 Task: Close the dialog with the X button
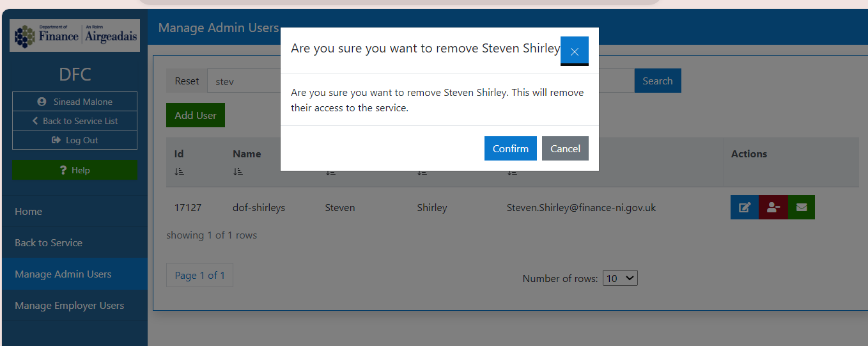click(x=574, y=51)
